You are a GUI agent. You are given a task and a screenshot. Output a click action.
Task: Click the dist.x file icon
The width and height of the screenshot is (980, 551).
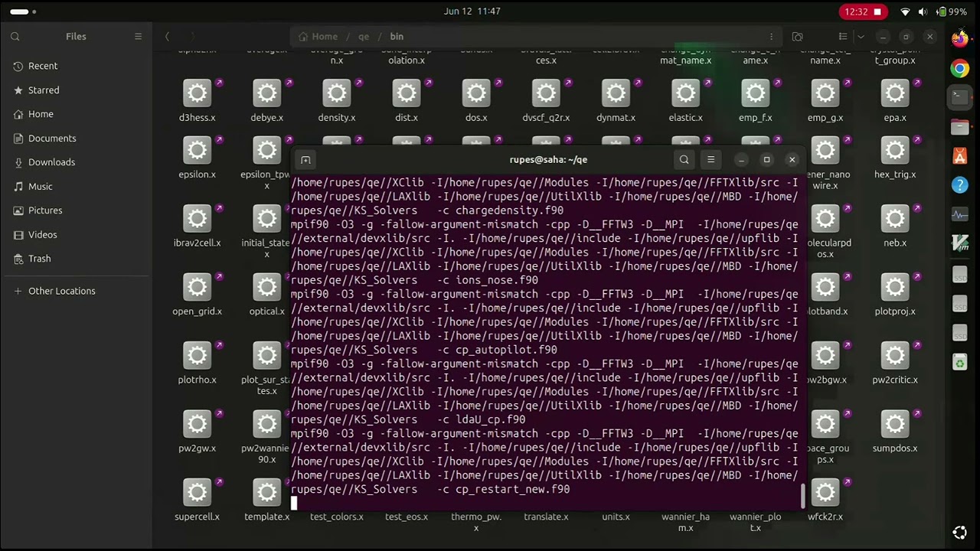pos(407,93)
